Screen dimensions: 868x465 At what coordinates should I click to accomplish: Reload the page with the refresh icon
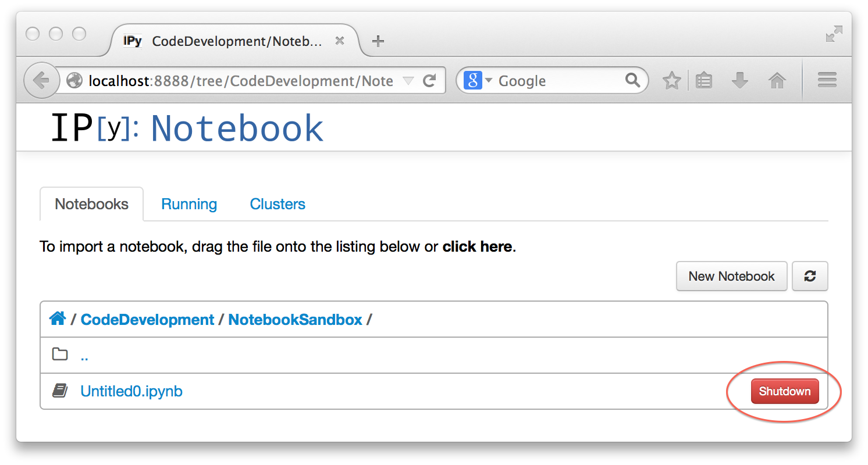pyautogui.click(x=429, y=81)
